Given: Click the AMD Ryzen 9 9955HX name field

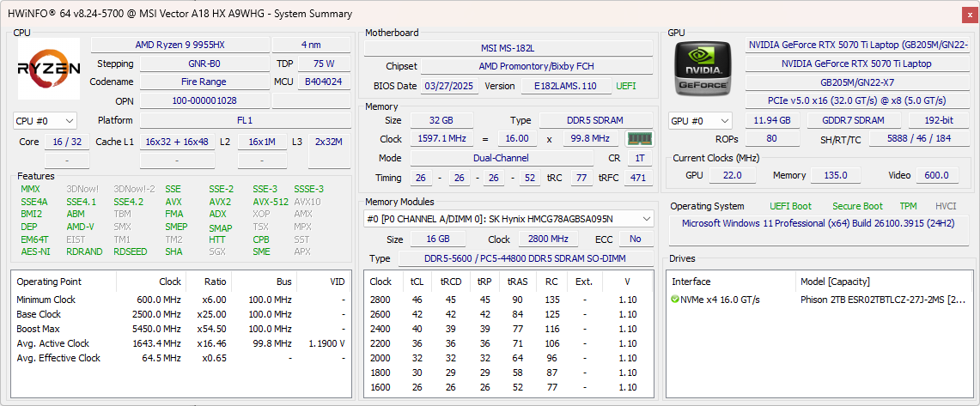Looking at the screenshot, I should (180, 45).
